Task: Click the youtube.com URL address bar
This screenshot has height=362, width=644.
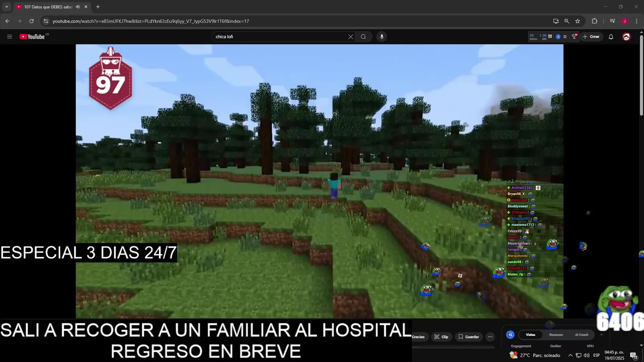Action: coord(297,21)
